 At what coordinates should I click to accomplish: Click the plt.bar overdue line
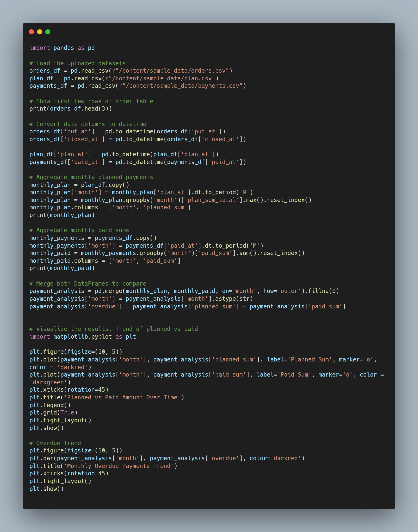click(167, 458)
